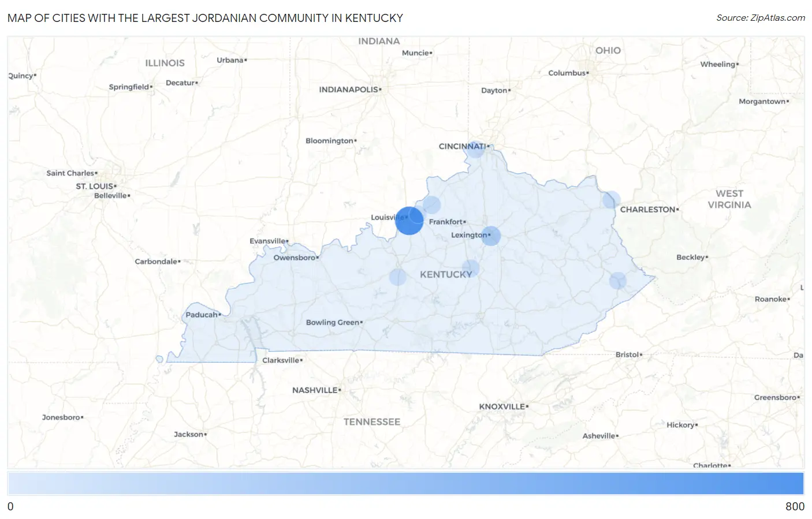Click the Frankfort city label
This screenshot has width=812, height=519.
tap(447, 222)
